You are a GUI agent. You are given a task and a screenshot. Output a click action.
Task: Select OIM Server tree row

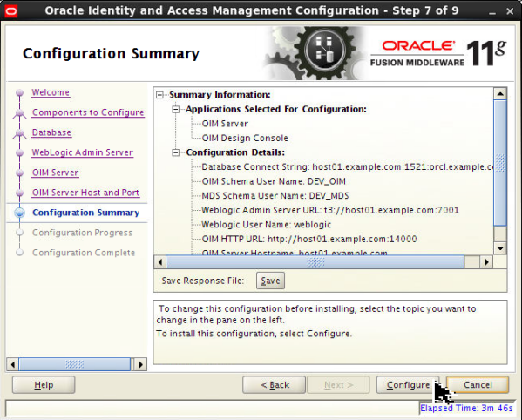click(225, 124)
